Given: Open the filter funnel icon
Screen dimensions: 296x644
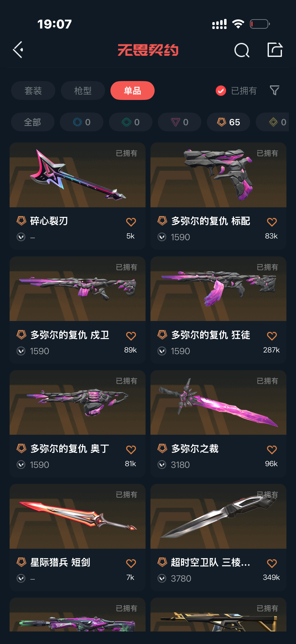Looking at the screenshot, I should click(274, 90).
